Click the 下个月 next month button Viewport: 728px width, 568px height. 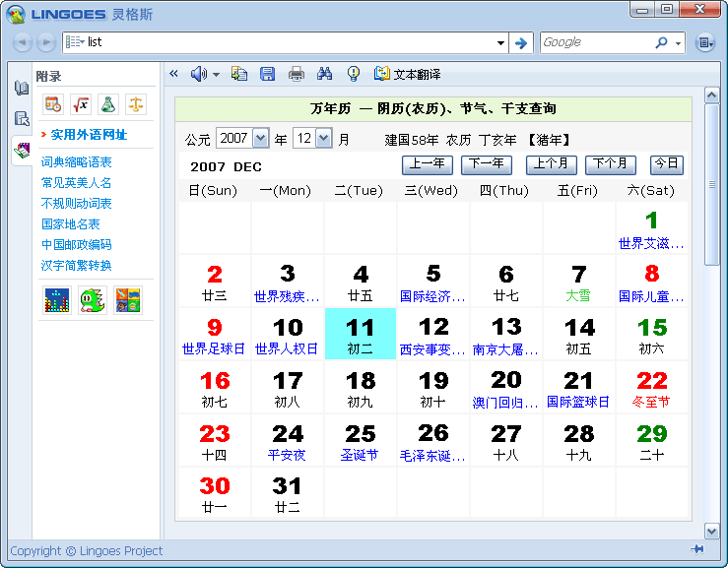click(611, 164)
